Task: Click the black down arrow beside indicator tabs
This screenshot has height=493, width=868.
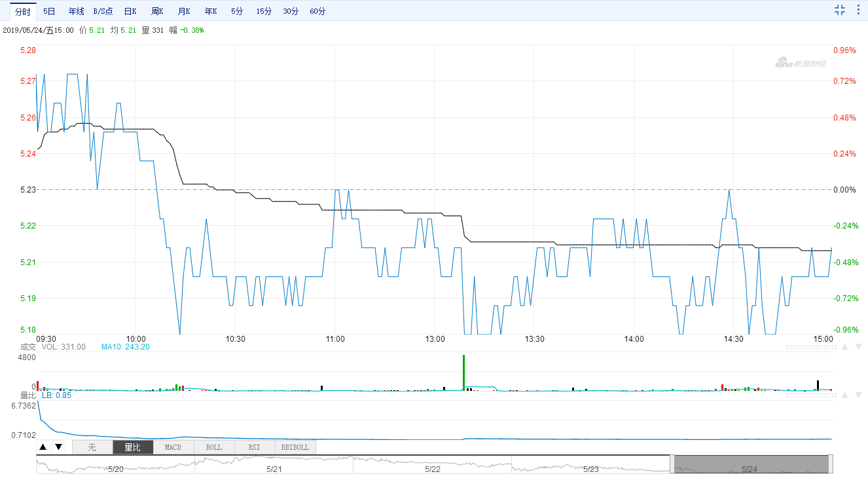Action: point(58,447)
